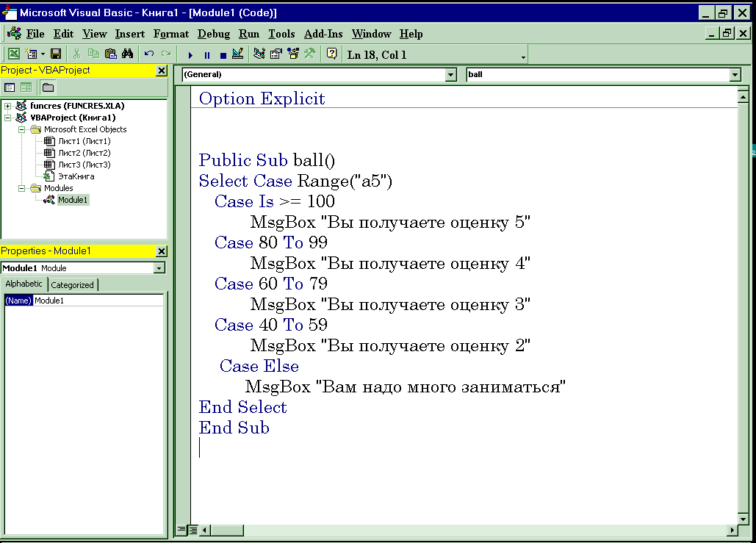Screen dimensions: 756x543
Task: Click View Object icon in Project panel
Action: pos(26,87)
